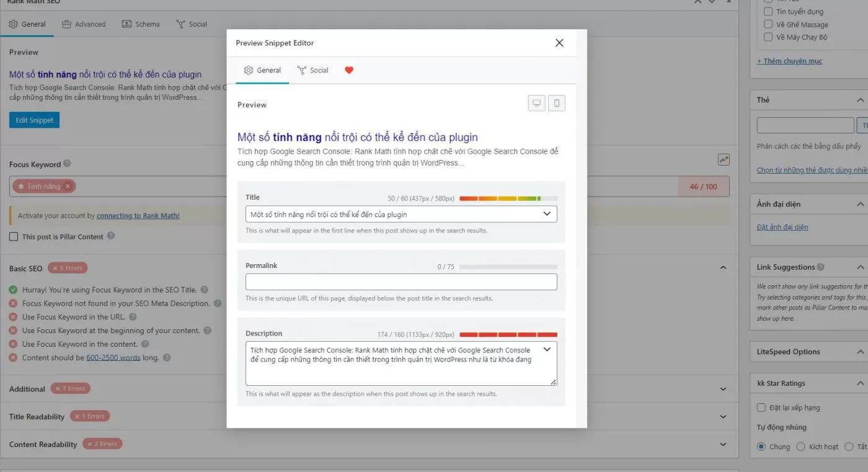This screenshot has height=472, width=868.
Task: Check the Tin tuyển dụng category
Action: coord(768,11)
